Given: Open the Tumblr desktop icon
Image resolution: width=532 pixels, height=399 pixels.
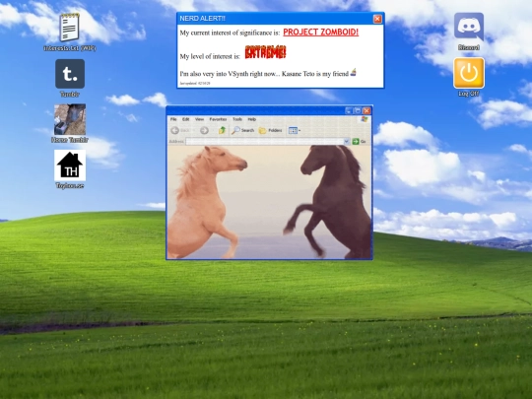Looking at the screenshot, I should [x=70, y=74].
